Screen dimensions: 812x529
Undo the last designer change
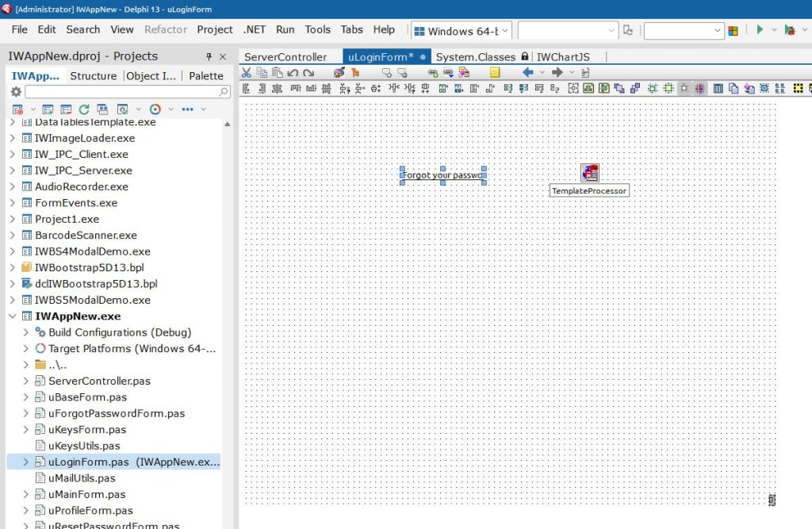click(x=293, y=73)
